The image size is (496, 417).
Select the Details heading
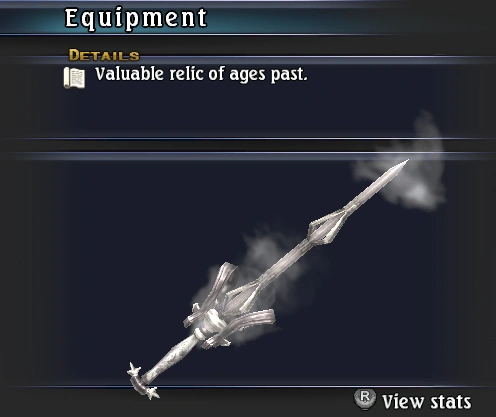point(104,55)
